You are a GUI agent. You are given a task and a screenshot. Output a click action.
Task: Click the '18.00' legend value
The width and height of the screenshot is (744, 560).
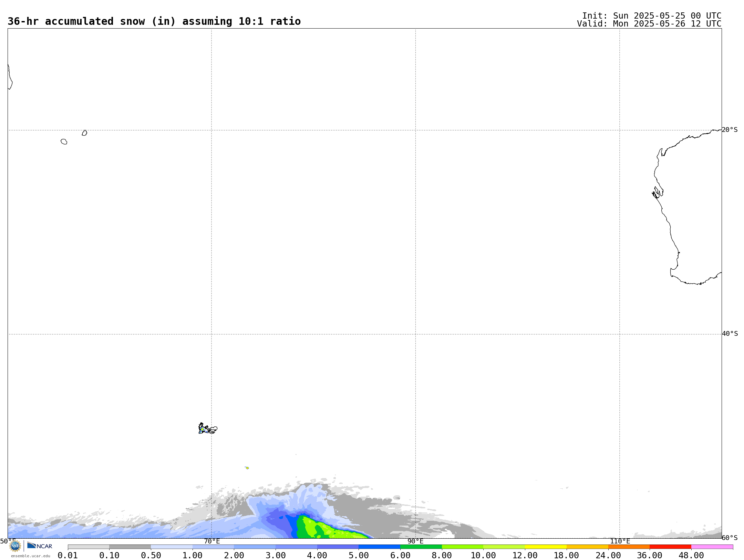pos(567,556)
